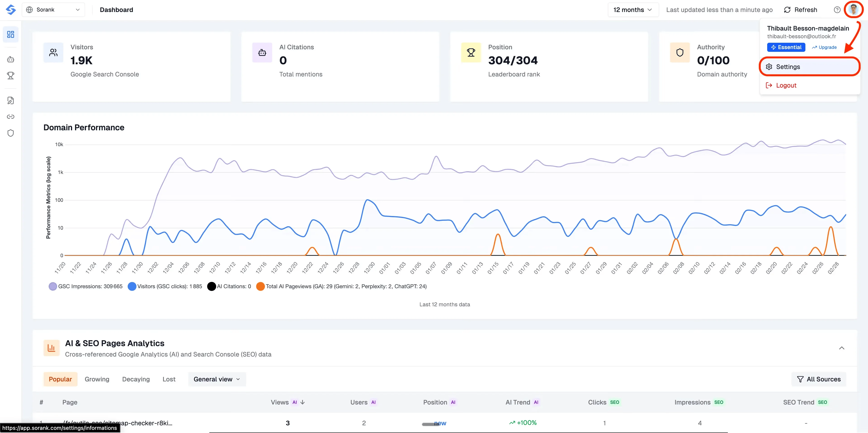Open the Sorank domain selector dropdown
This screenshot has width=868, height=433.
point(53,10)
